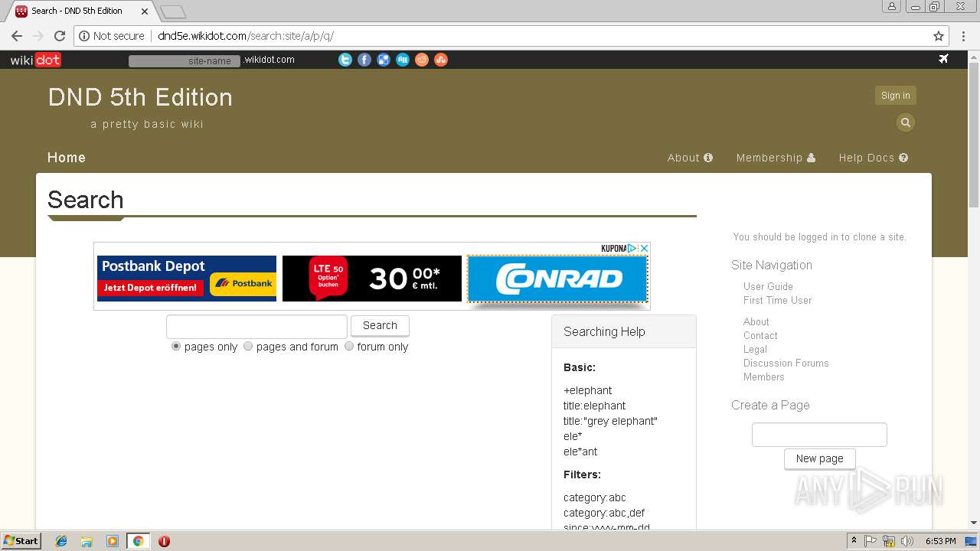Close the ad using the X icon

pos(645,248)
